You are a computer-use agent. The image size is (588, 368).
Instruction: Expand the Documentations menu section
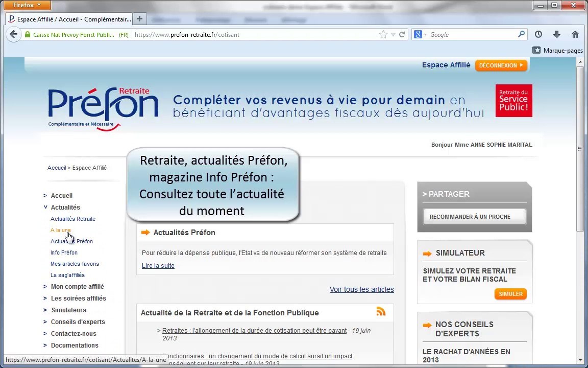point(75,346)
